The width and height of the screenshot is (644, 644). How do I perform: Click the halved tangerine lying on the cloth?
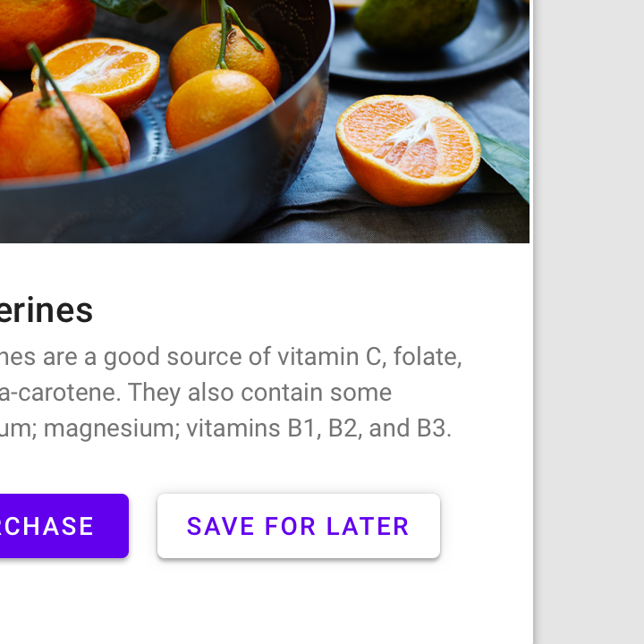coord(408,150)
